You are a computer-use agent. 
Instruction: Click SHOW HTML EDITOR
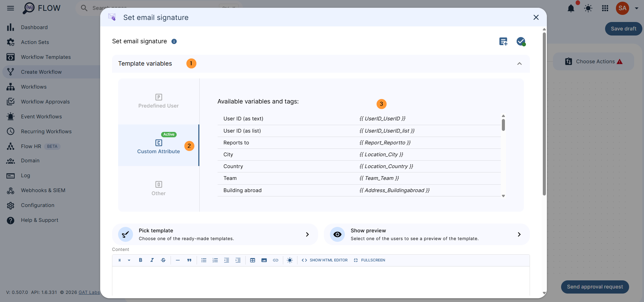[325, 260]
